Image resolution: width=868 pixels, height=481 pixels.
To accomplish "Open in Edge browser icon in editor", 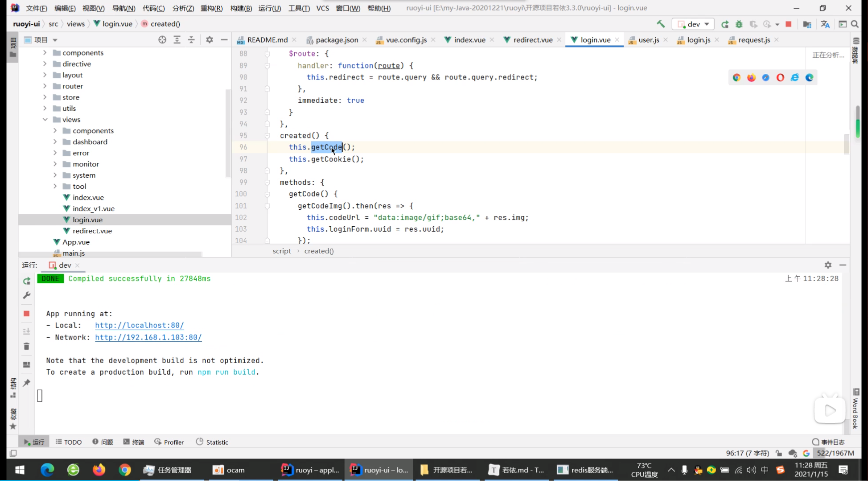I will [x=810, y=77].
